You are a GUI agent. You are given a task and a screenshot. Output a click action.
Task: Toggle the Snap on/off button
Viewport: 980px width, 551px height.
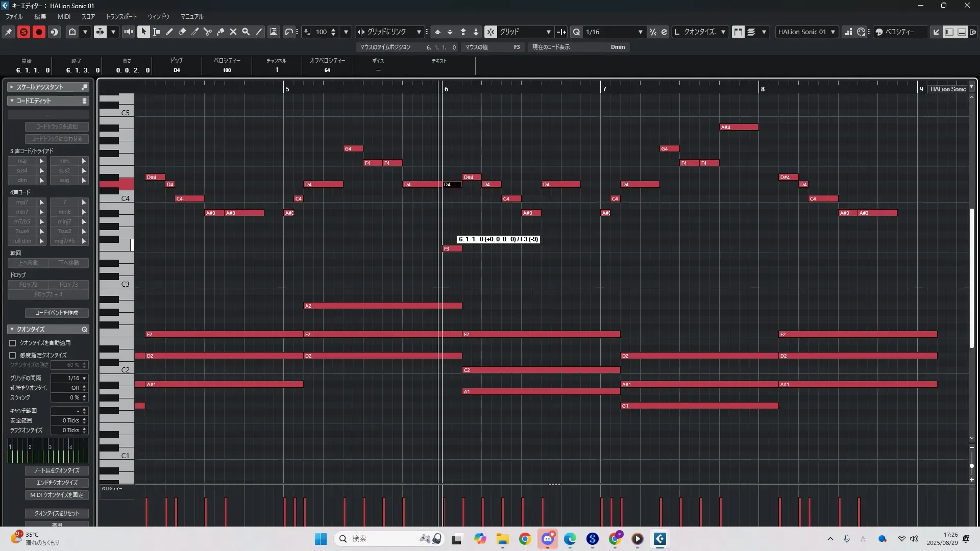tap(490, 32)
